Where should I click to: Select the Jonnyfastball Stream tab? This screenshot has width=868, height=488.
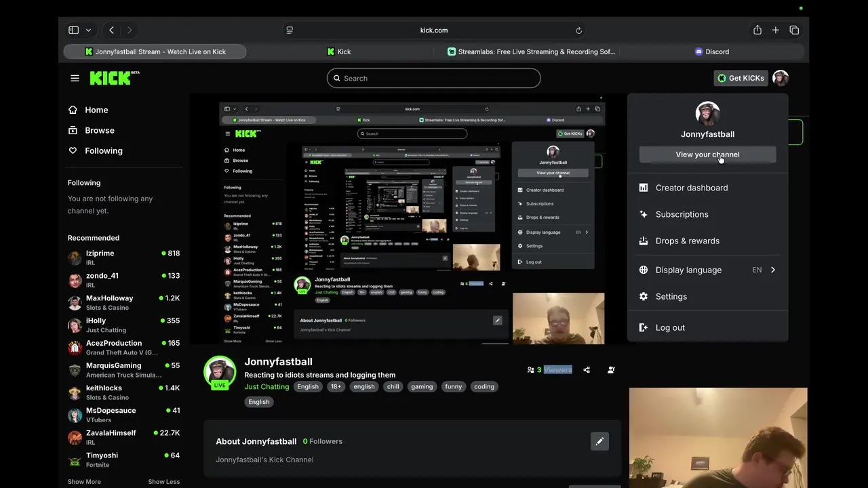155,52
